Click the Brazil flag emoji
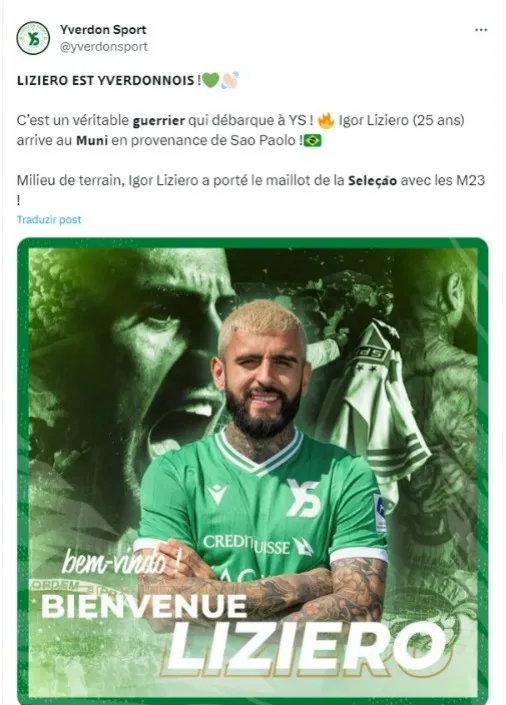Screen dimensions: 506x705 pyautogui.click(x=313, y=141)
